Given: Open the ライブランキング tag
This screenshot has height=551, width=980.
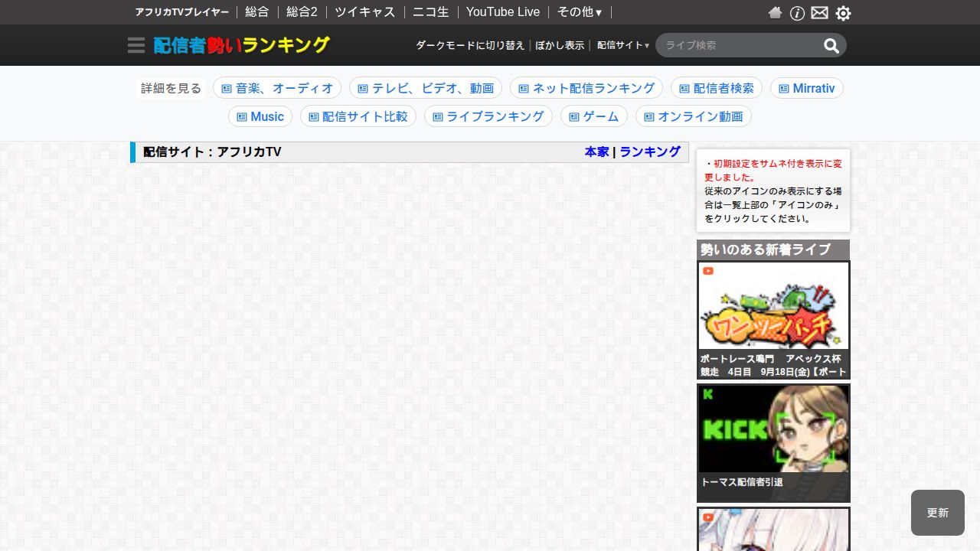Looking at the screenshot, I should 488,116.
